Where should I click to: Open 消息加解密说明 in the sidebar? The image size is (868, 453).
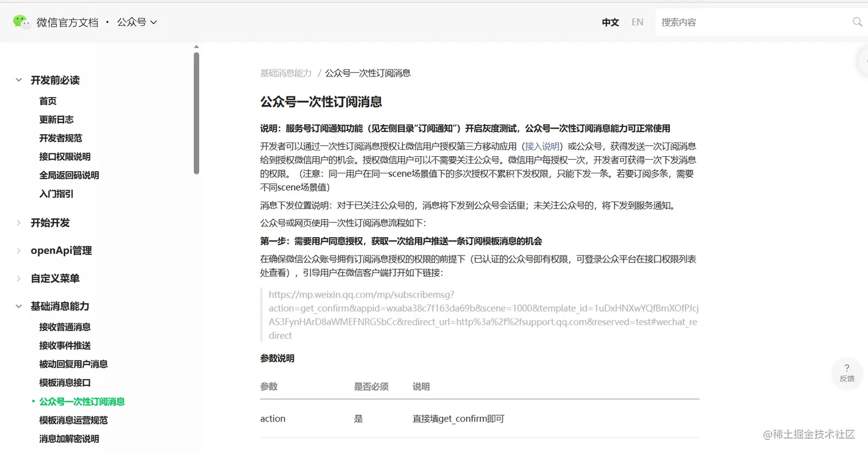click(x=69, y=439)
